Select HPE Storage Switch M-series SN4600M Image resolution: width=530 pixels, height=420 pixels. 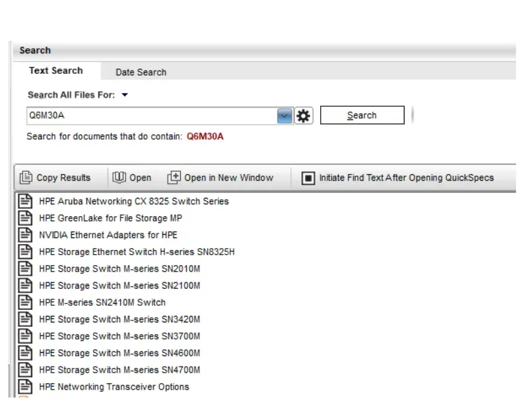(119, 353)
